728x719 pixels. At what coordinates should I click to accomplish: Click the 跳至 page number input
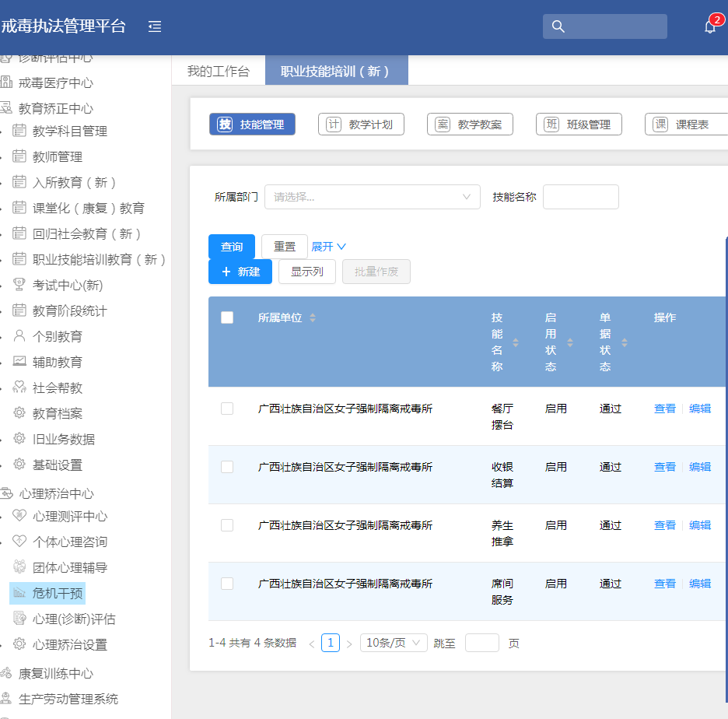[x=482, y=643]
